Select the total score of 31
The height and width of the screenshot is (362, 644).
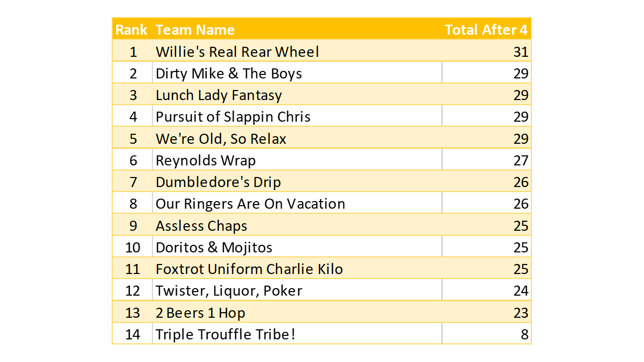(521, 52)
